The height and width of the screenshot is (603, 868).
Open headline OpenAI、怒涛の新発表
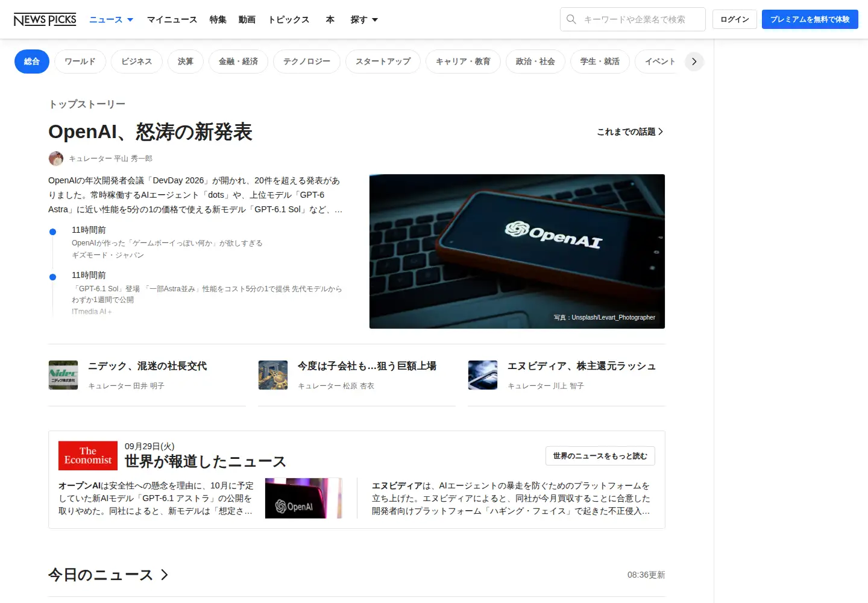click(x=151, y=131)
